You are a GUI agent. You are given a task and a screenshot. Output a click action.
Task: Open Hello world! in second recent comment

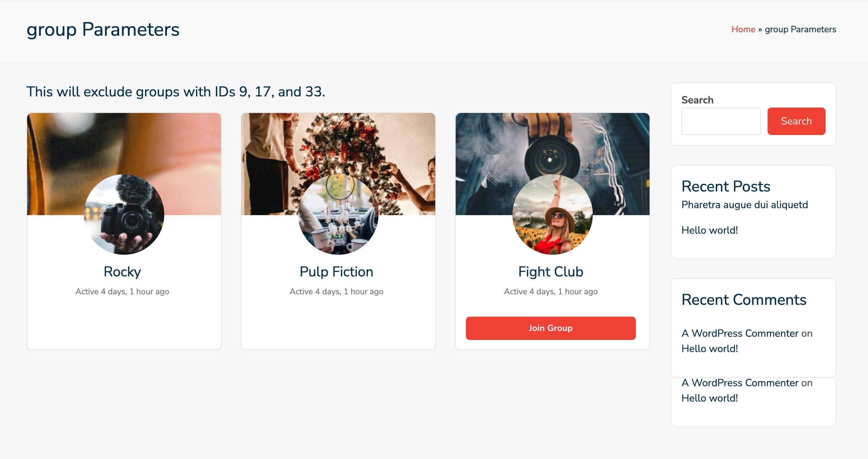(709, 398)
